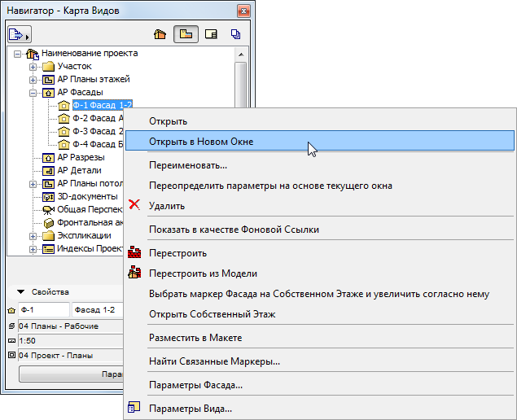Select Выбрать маркер Фасада на Собственном Этаже

320,294
